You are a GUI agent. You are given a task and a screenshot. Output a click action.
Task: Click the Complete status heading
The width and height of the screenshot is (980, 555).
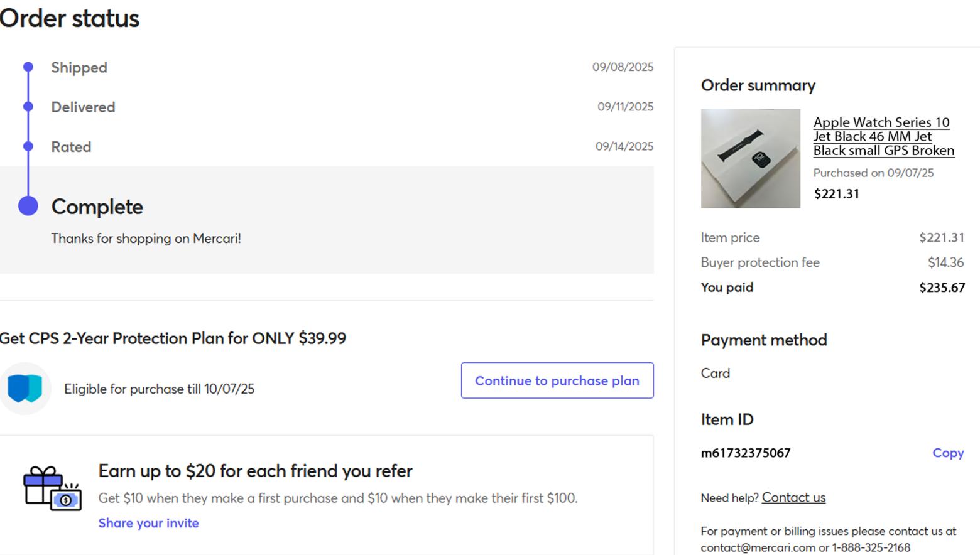click(x=97, y=207)
